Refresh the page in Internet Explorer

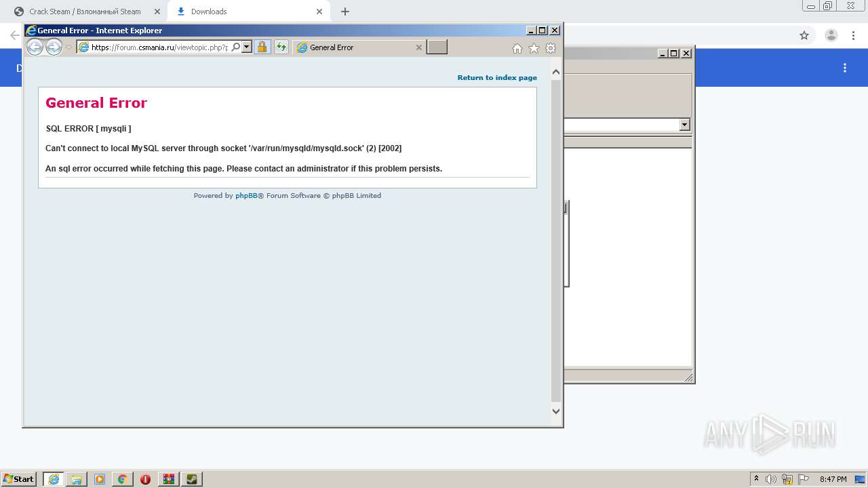click(281, 47)
